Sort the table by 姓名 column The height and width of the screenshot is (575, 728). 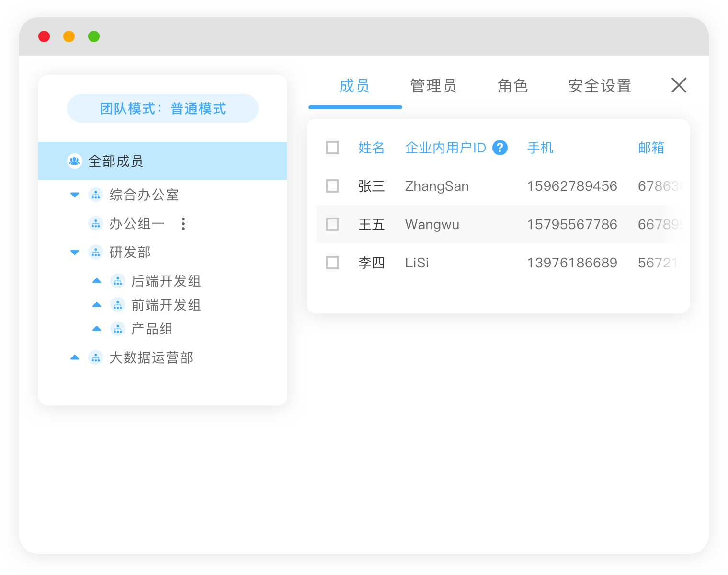coord(371,148)
